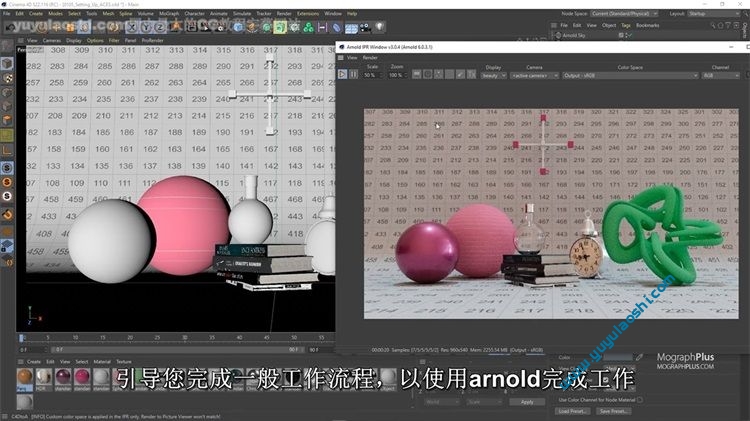Click frame 20 on the timeline
The height and width of the screenshot is (421, 750).
[x=130, y=337]
